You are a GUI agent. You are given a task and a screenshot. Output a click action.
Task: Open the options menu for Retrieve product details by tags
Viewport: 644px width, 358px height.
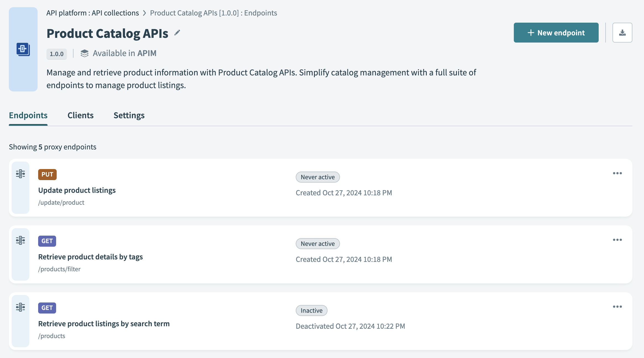click(617, 240)
